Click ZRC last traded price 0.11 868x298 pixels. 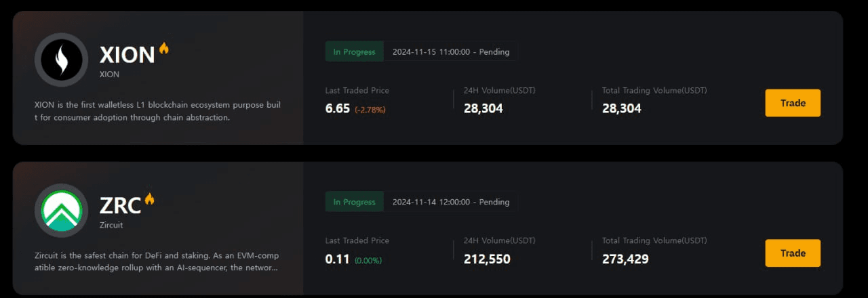(x=337, y=259)
